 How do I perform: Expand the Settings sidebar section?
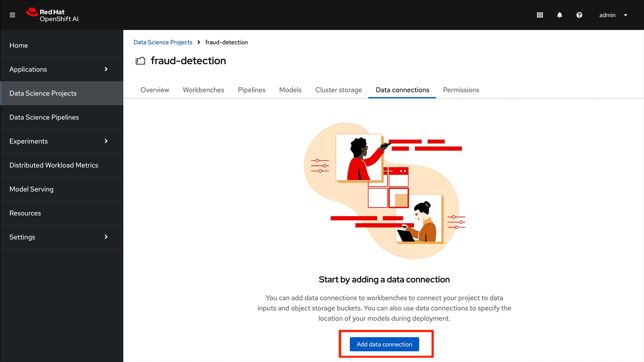[22, 237]
